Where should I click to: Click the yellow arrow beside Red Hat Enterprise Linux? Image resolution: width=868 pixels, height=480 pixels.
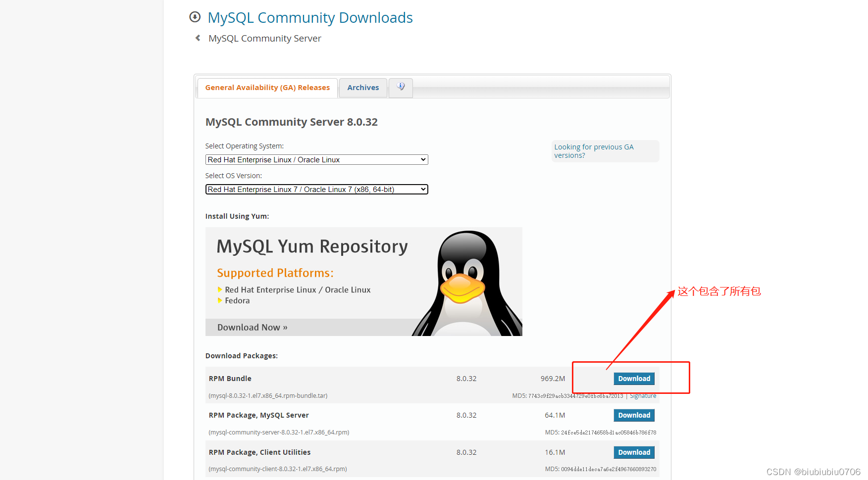(220, 289)
